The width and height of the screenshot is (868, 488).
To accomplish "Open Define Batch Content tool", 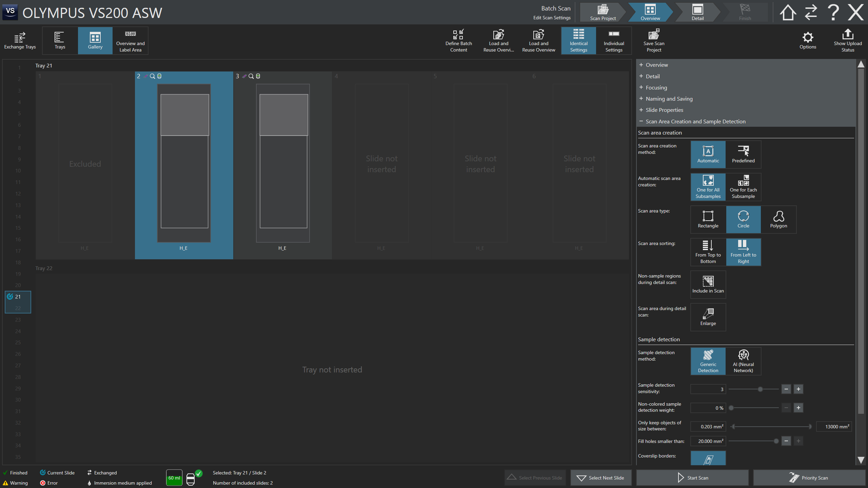I will click(458, 41).
